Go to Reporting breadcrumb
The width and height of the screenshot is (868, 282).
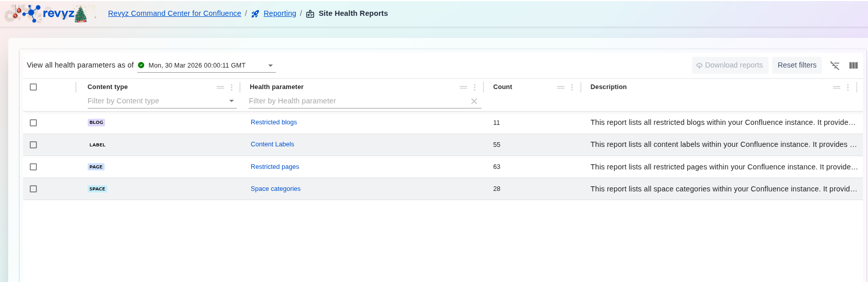tap(279, 13)
